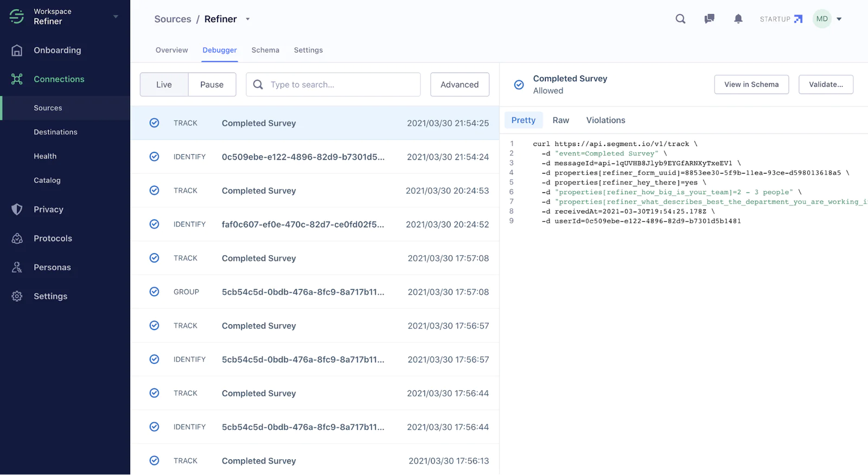The width and height of the screenshot is (868, 475).
Task: Click check icon of 17:56:44 track row
Action: (x=154, y=393)
